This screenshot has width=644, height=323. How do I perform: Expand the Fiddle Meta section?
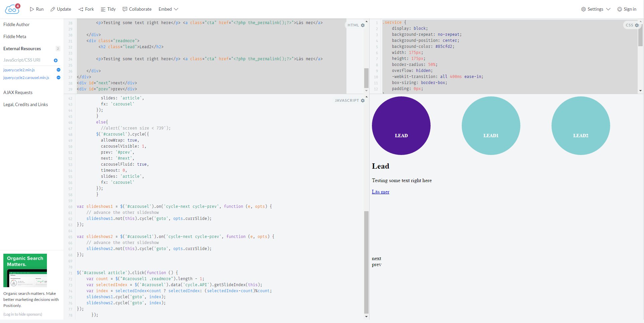(x=15, y=36)
